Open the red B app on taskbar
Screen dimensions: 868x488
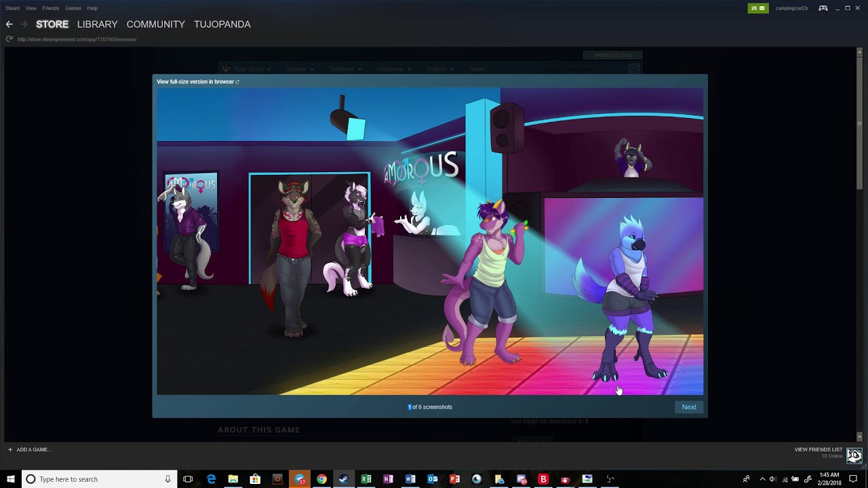[543, 479]
